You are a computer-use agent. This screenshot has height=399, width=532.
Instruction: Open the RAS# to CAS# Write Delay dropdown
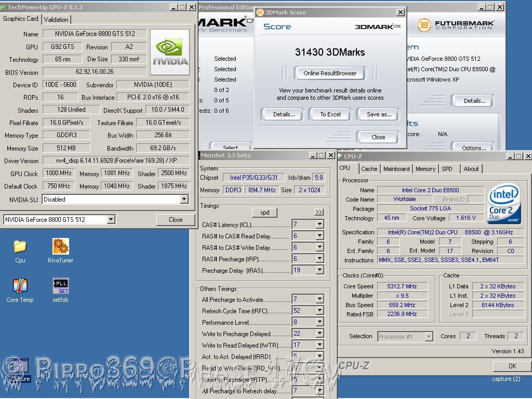coord(320,247)
